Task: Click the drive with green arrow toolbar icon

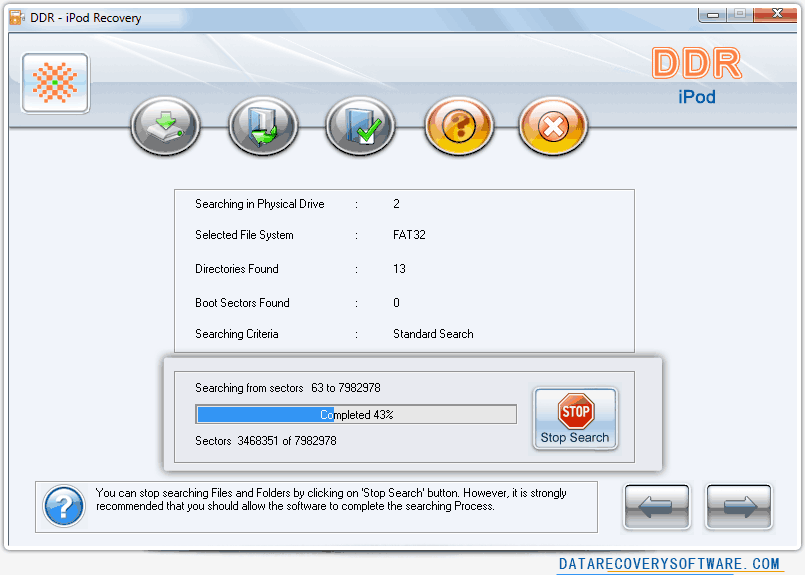Action: (165, 126)
